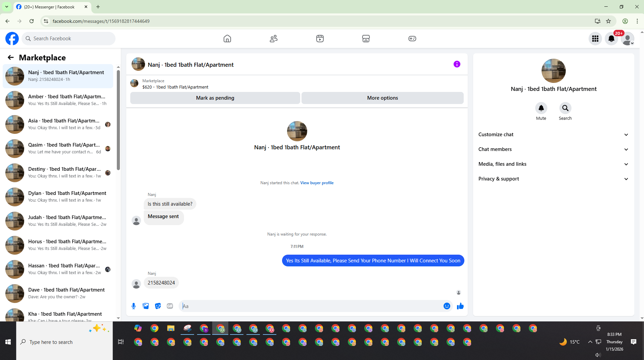Expand the Chat members section

(553, 149)
